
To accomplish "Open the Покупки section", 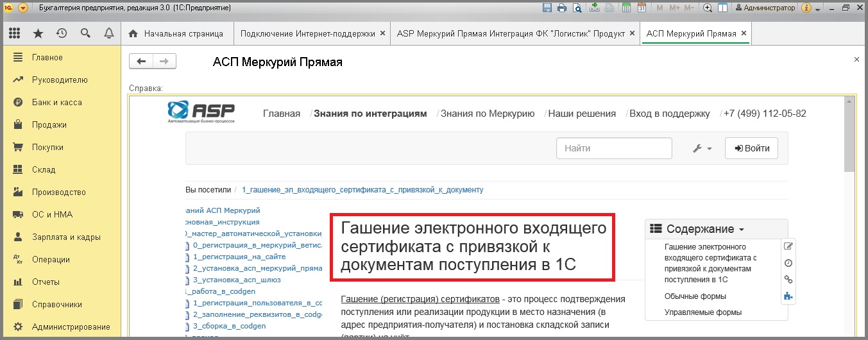I will [x=62, y=147].
